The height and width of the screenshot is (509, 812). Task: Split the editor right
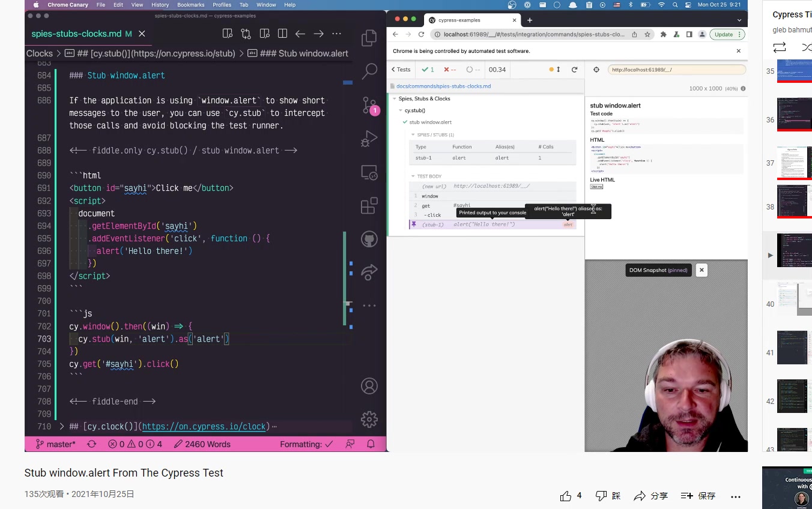(282, 34)
